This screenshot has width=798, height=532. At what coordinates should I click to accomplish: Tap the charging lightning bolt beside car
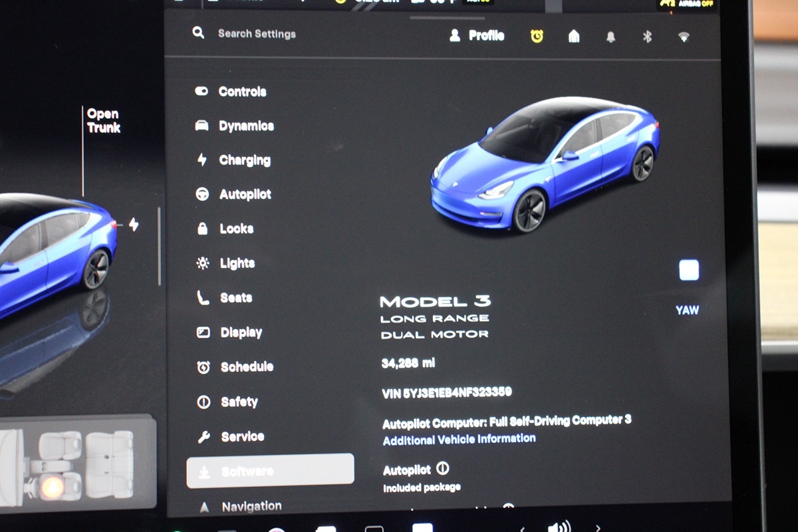point(134,225)
